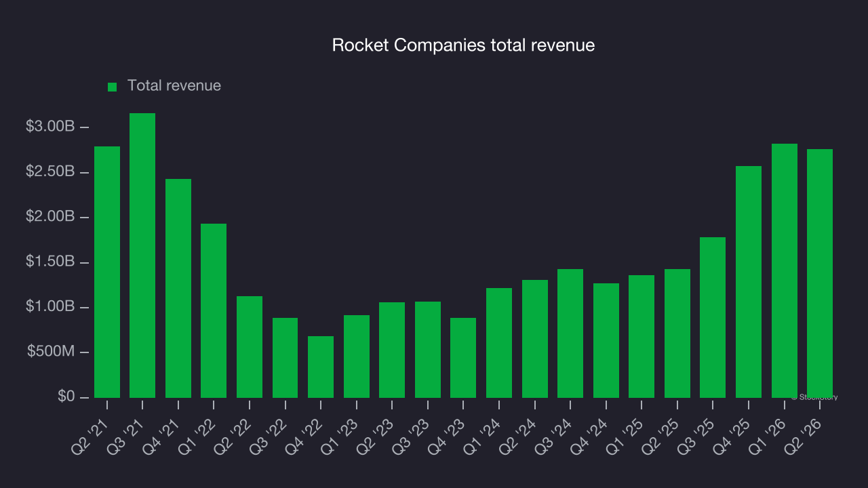Click the green Total revenue legend swatch

pyautogui.click(x=113, y=87)
